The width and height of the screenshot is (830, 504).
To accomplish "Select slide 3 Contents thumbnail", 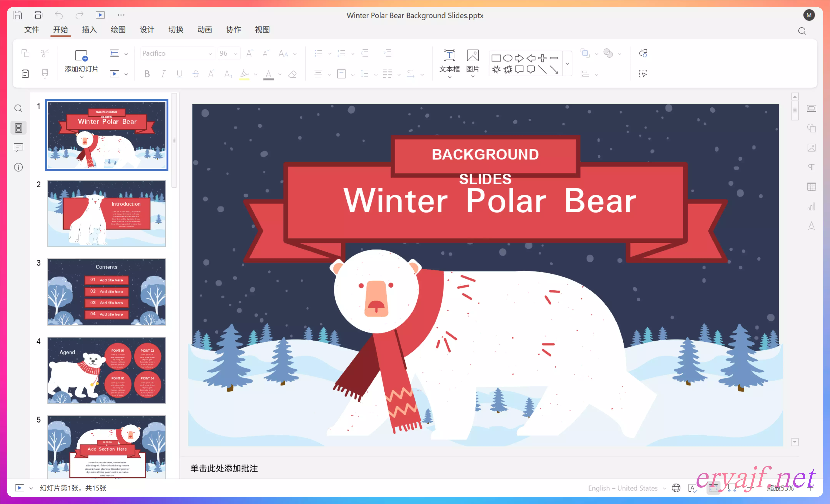I will tap(107, 292).
